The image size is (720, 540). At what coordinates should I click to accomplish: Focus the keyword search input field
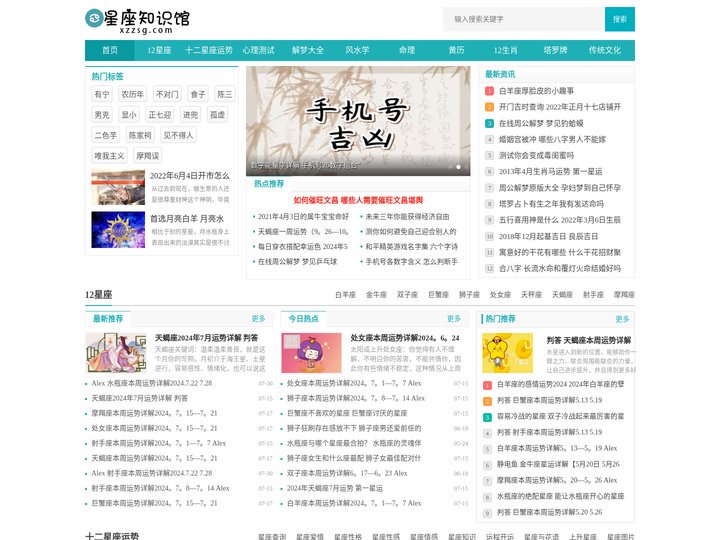(x=523, y=19)
